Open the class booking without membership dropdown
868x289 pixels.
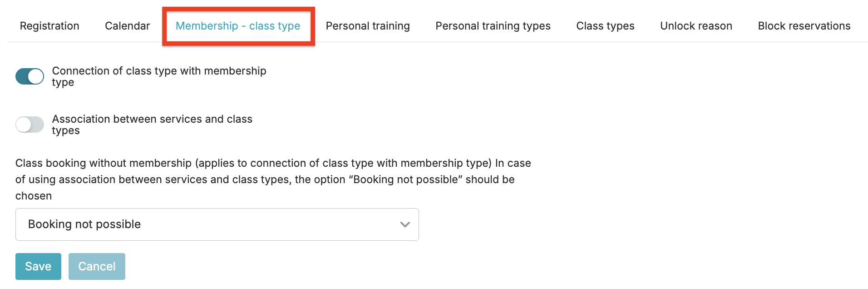[x=217, y=224]
